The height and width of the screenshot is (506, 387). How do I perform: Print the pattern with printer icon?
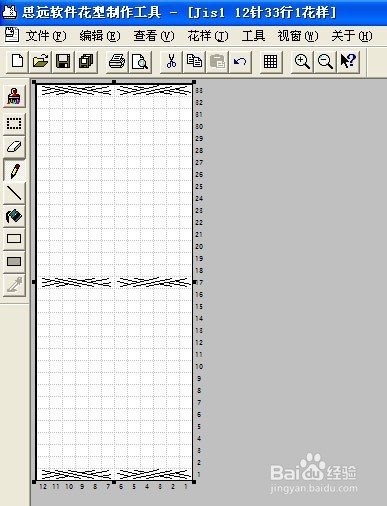click(x=117, y=62)
